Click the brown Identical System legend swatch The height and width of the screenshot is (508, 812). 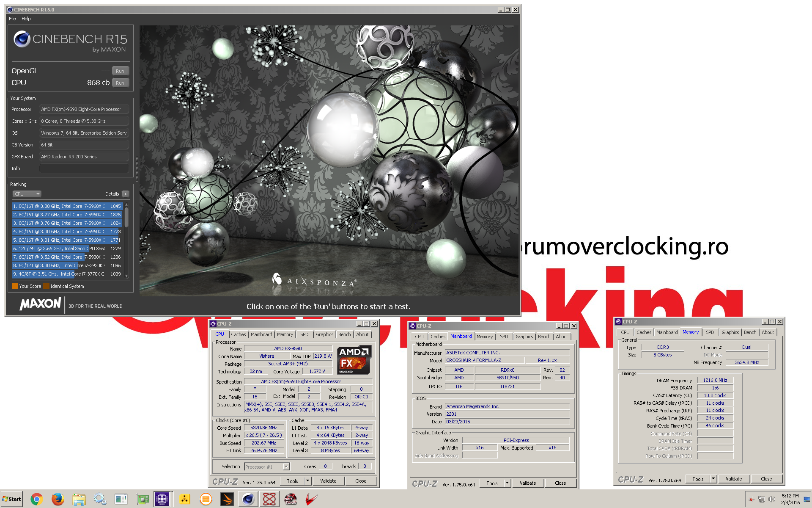tap(46, 286)
